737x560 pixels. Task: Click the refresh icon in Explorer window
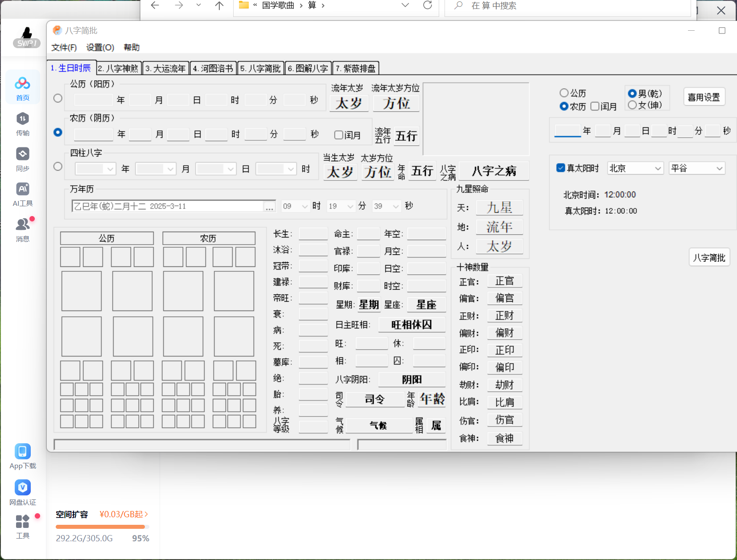428,5
